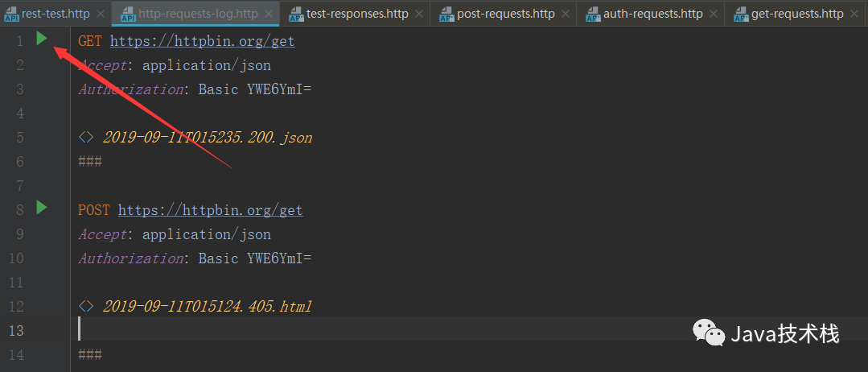
Task: Run the POST request on line 8
Action: tap(42, 208)
